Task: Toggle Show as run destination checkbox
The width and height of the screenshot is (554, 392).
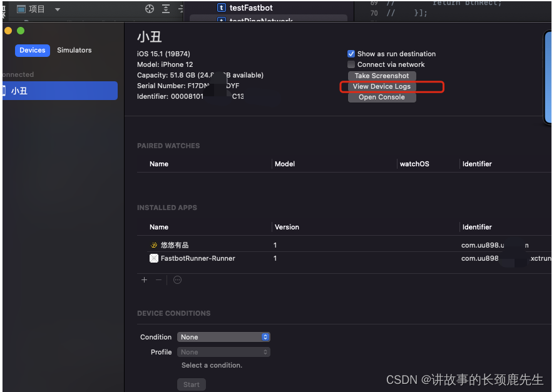Action: click(x=351, y=54)
